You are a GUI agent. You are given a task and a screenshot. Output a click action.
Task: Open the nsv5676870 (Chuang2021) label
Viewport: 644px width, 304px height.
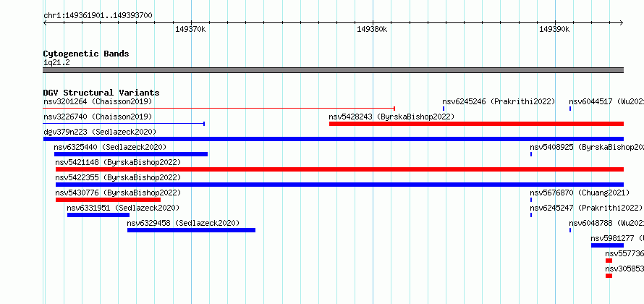pos(580,193)
